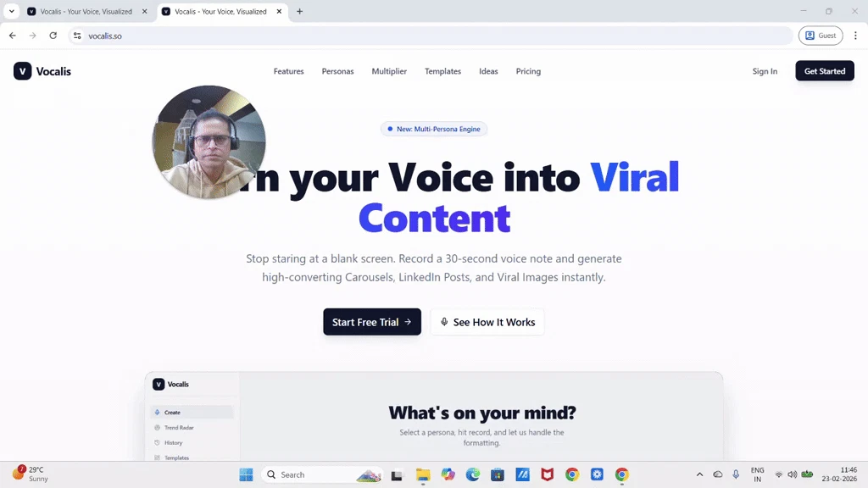Click the Sign In link
Screen dimensions: 868x488
coord(765,71)
